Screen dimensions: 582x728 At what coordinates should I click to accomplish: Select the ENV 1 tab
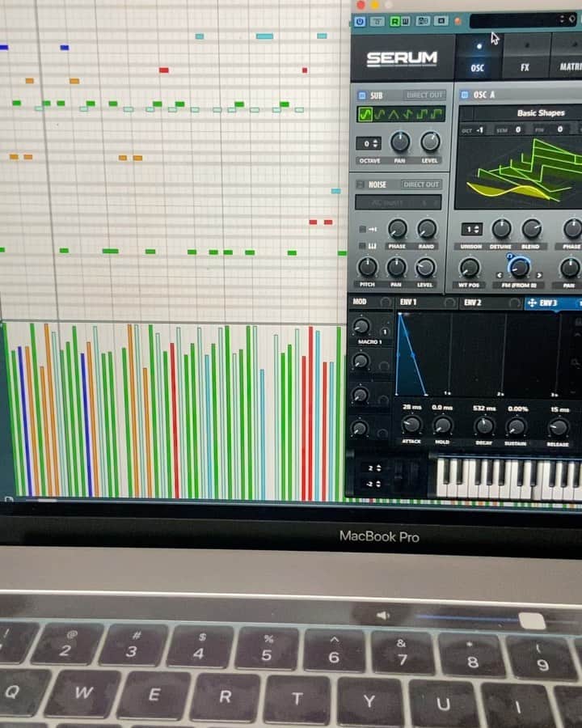[408, 303]
